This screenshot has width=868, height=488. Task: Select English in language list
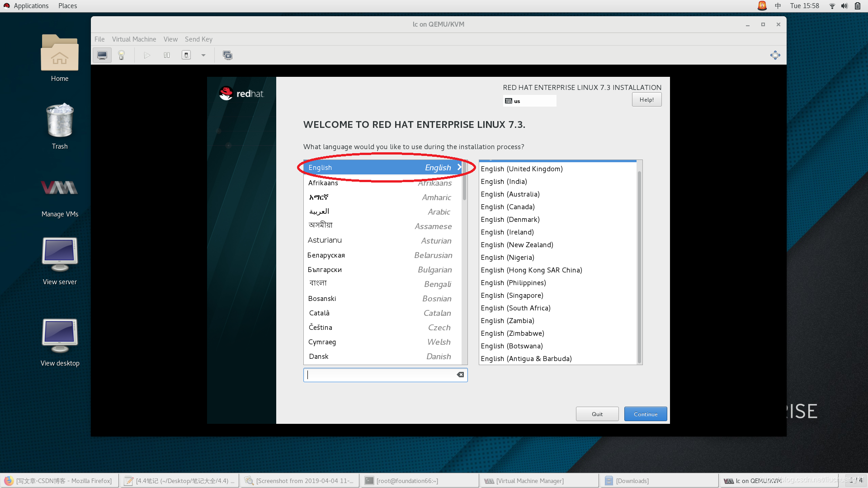(382, 167)
